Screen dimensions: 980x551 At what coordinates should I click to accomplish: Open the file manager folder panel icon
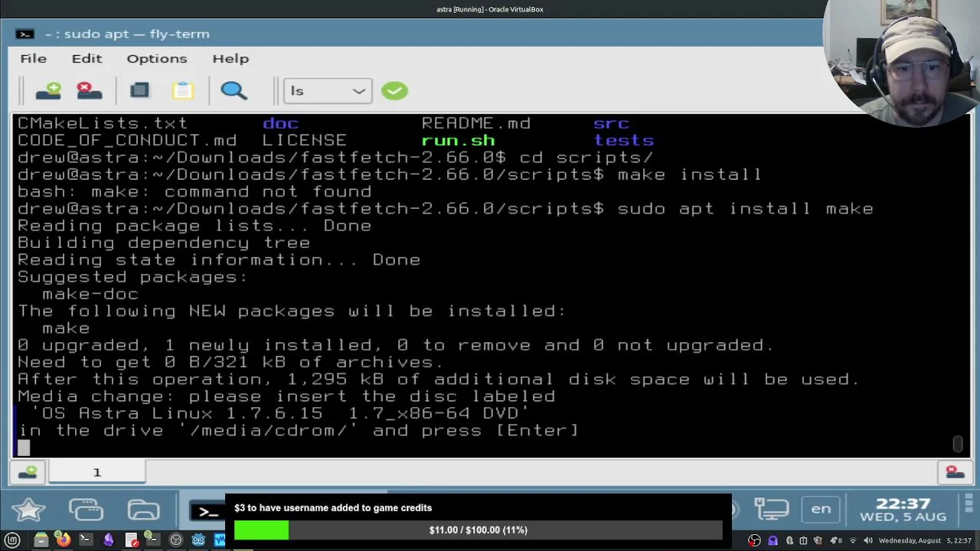pos(143,510)
